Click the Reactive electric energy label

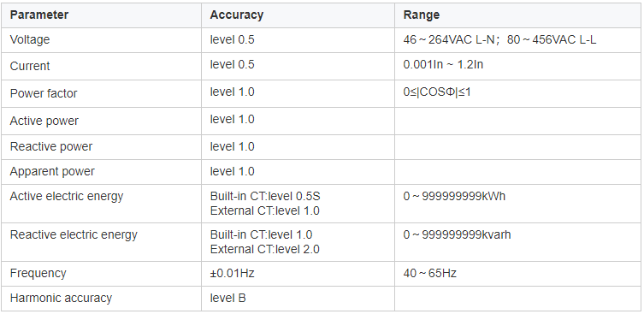74,235
